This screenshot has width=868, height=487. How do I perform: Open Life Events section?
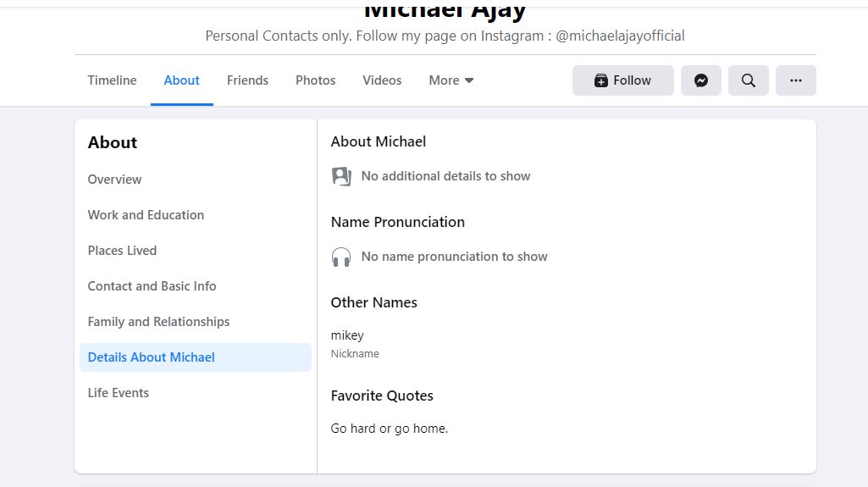[x=118, y=393]
